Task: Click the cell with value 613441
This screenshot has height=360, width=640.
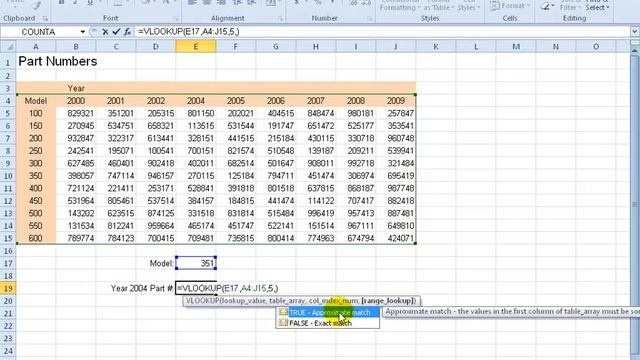Action: pos(156,138)
